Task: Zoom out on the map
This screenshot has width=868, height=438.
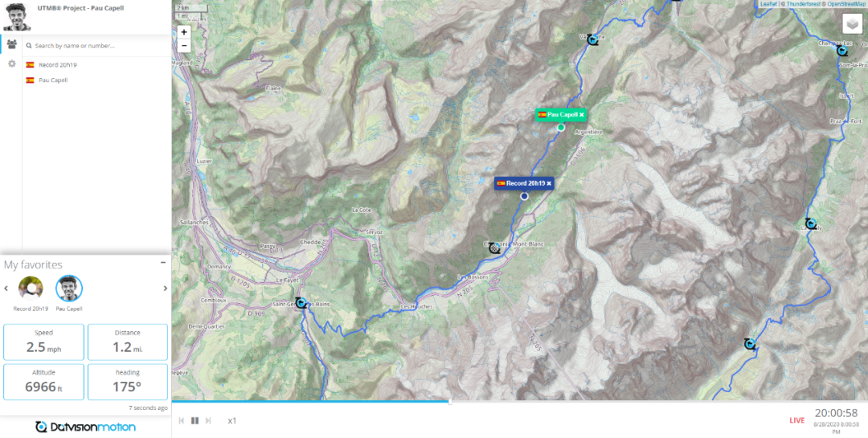Action: click(184, 45)
